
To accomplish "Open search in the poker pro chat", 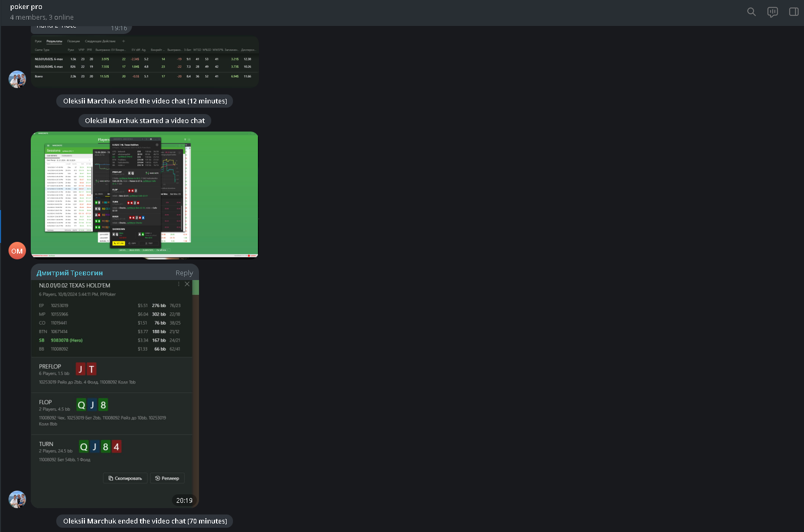I will coord(751,12).
